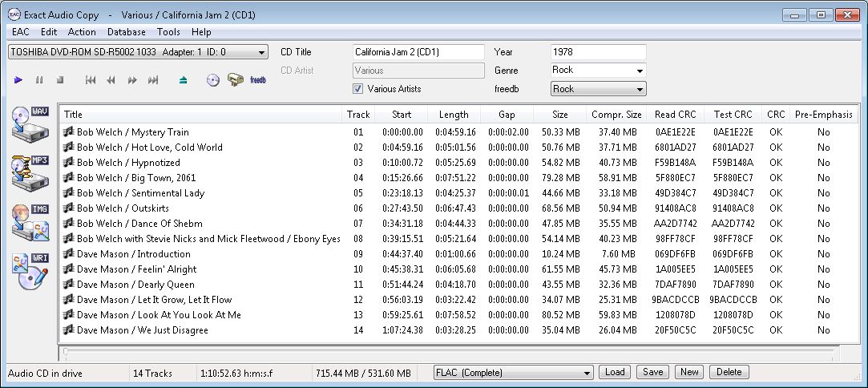Click music note icon for Dearly Queen

[x=69, y=285]
